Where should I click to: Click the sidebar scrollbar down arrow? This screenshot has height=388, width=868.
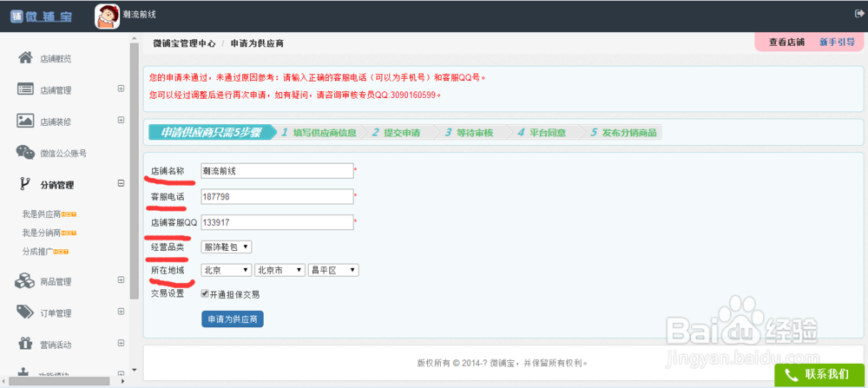[x=134, y=369]
